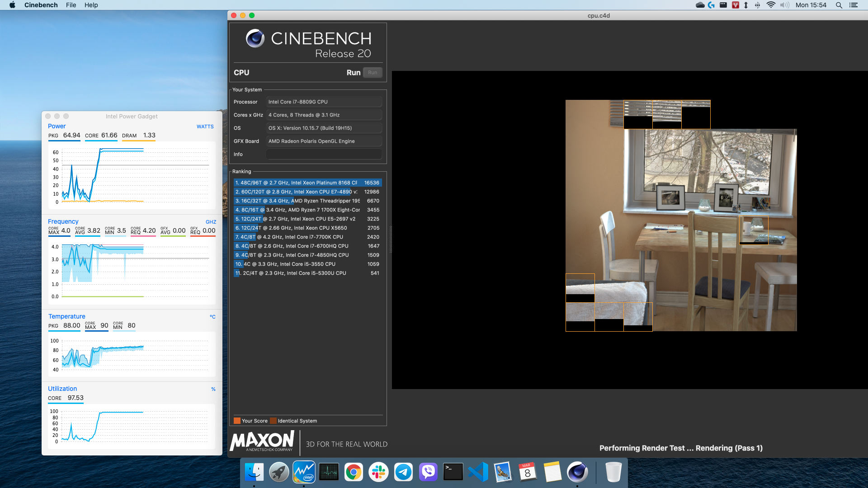The width and height of the screenshot is (868, 488).
Task: Open Intel Power Gadget from the dock
Action: tap(304, 472)
